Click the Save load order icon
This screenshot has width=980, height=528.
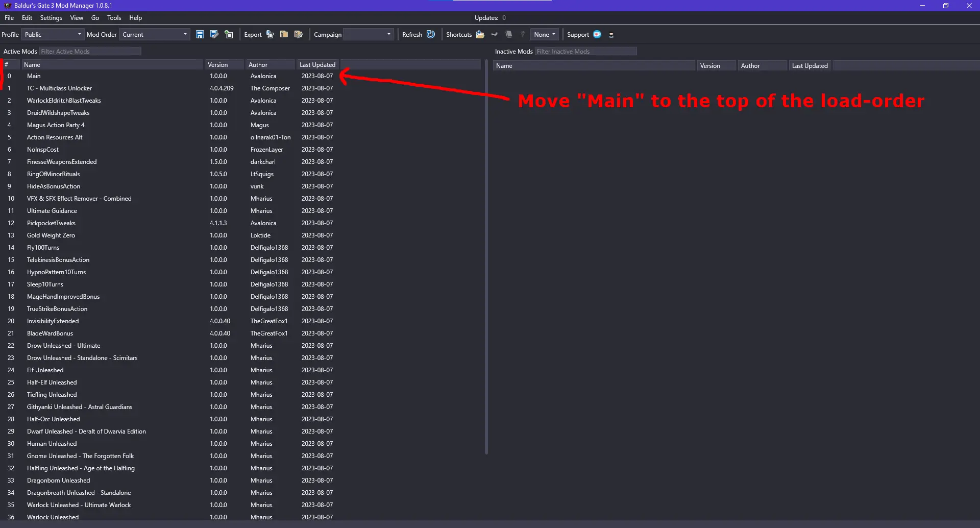click(x=200, y=34)
